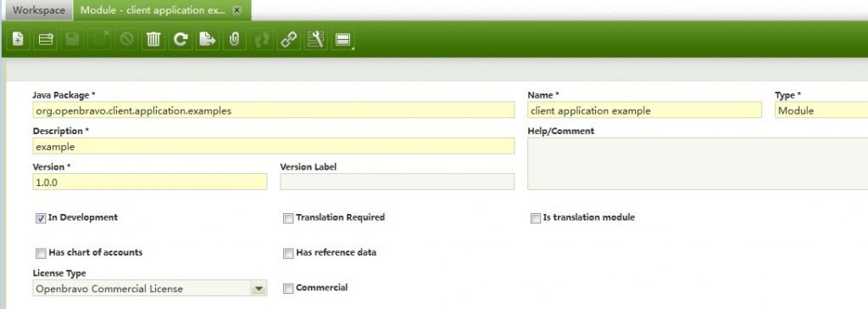Click the wrench customize form icon

pos(315,39)
